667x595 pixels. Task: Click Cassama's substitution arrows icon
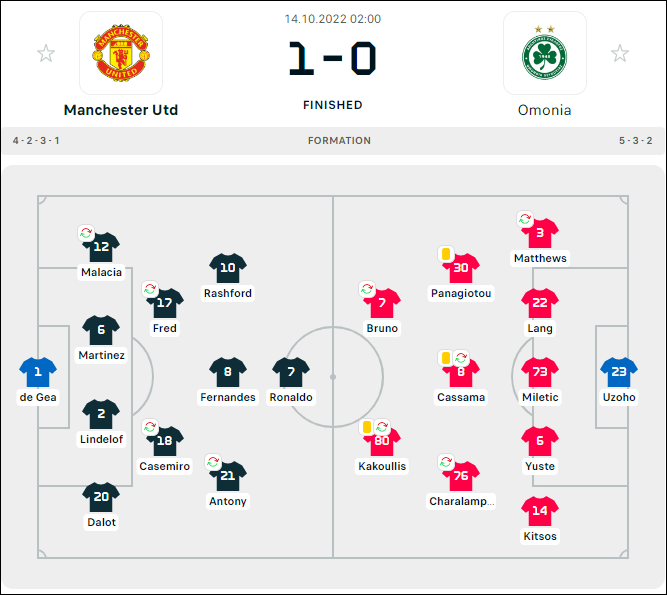(x=461, y=358)
